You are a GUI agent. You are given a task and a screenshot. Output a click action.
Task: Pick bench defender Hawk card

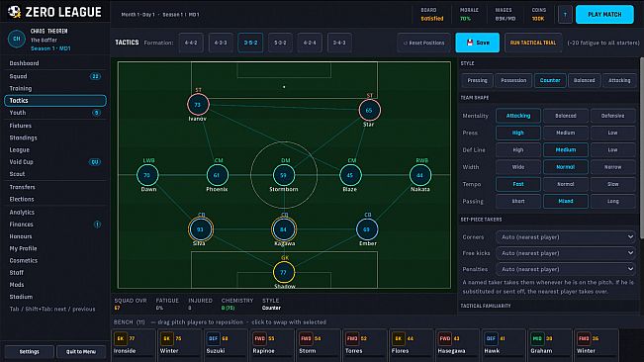click(504, 345)
